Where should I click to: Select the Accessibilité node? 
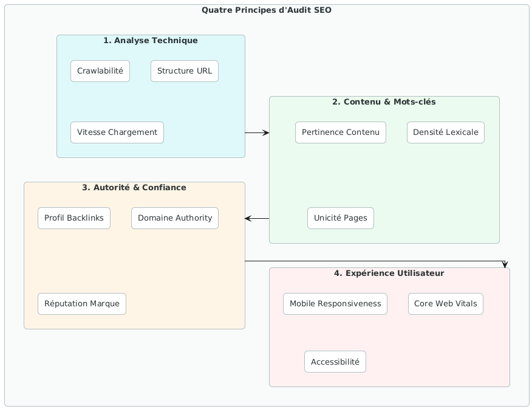[335, 362]
